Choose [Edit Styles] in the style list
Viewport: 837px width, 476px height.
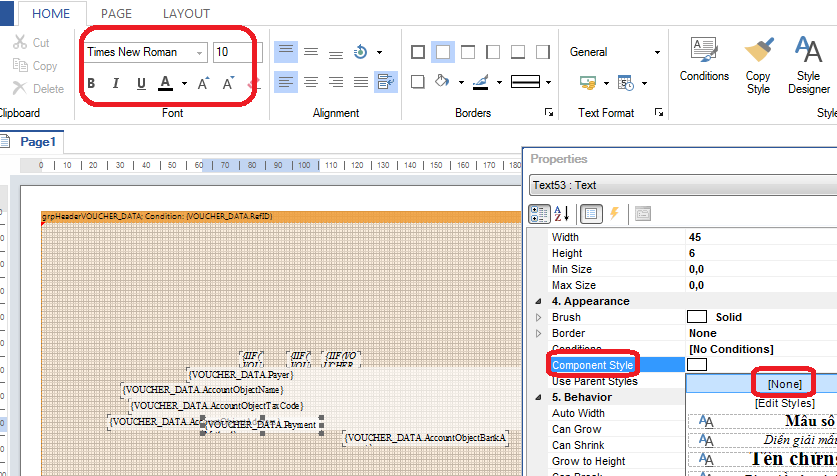tap(784, 403)
